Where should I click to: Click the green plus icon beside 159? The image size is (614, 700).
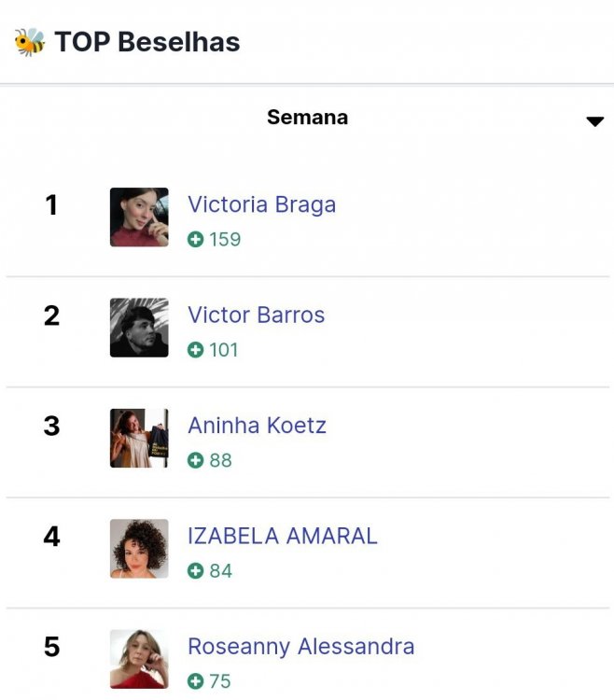[x=195, y=239]
